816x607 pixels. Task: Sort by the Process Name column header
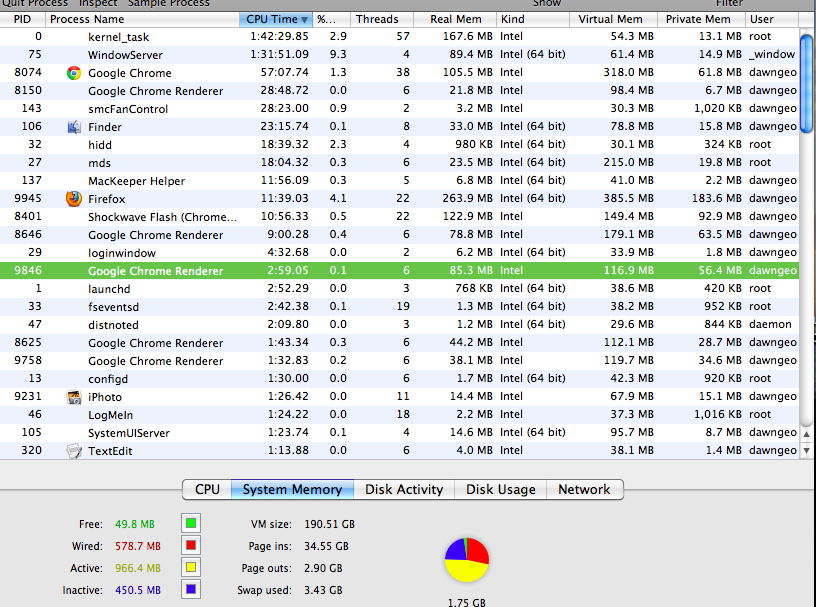(x=142, y=19)
